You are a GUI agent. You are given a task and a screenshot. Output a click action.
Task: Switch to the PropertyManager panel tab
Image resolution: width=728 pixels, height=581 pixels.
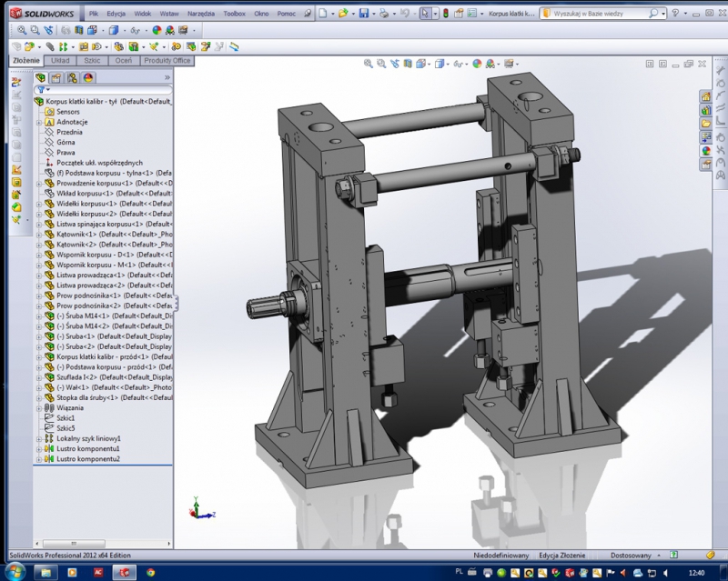point(56,78)
